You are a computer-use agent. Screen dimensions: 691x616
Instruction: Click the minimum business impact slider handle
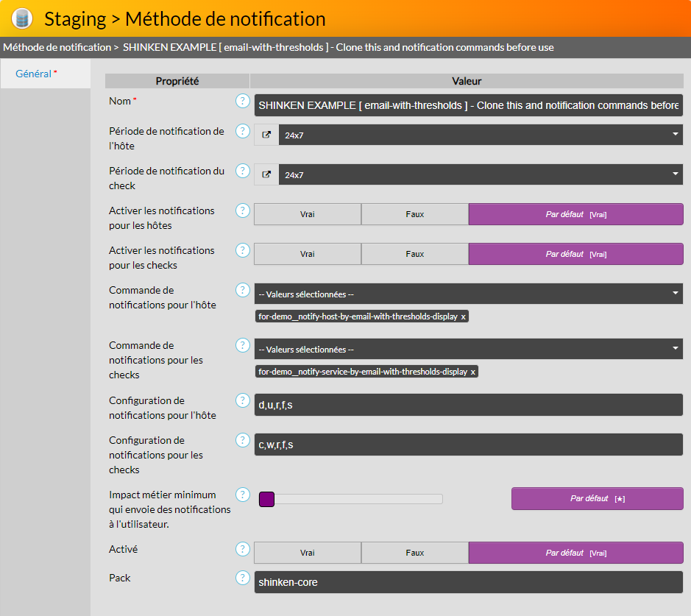266,499
